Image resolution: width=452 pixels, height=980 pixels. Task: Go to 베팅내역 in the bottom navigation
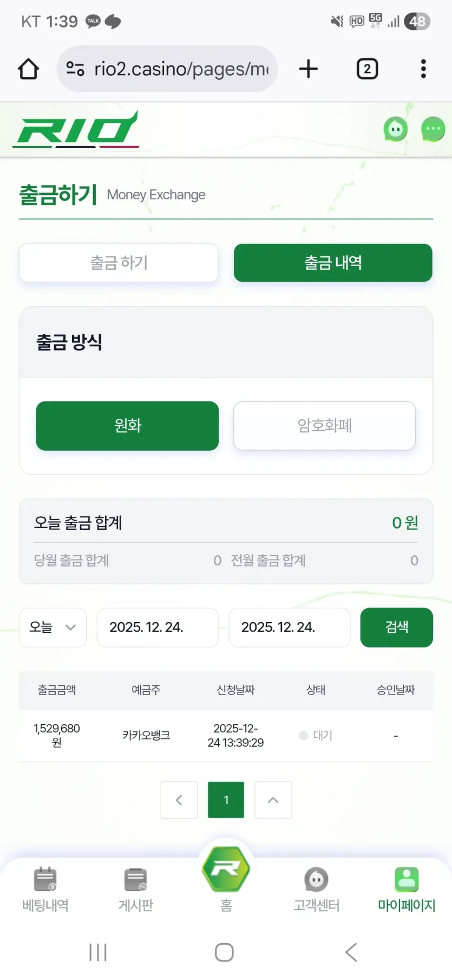coord(45,889)
